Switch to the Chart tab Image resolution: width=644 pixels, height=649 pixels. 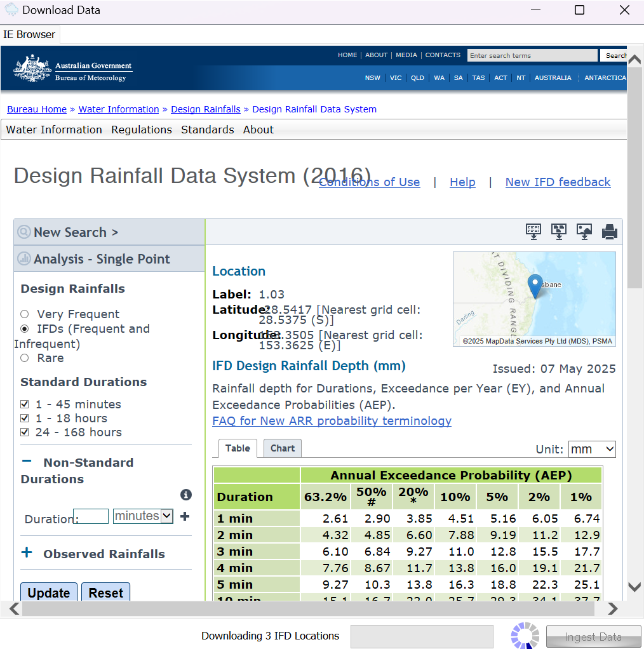(x=282, y=448)
